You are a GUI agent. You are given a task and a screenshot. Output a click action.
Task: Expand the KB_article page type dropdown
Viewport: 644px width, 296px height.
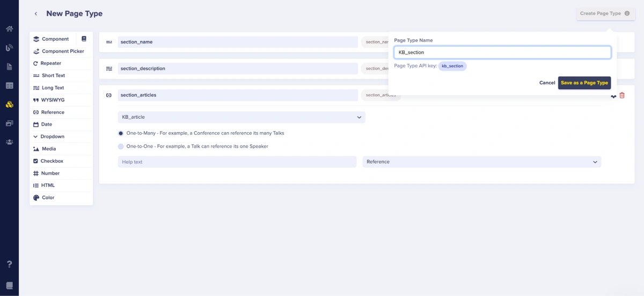(x=241, y=117)
